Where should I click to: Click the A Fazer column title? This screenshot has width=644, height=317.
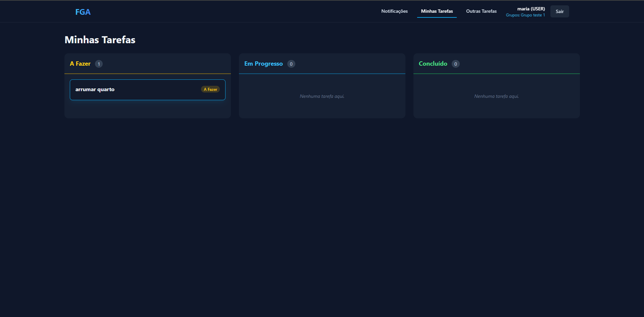tap(80, 64)
